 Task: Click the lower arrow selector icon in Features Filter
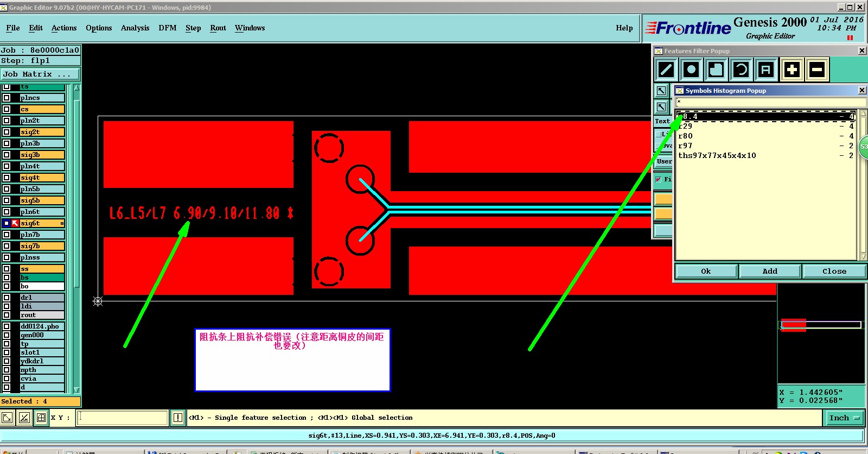pyautogui.click(x=661, y=107)
